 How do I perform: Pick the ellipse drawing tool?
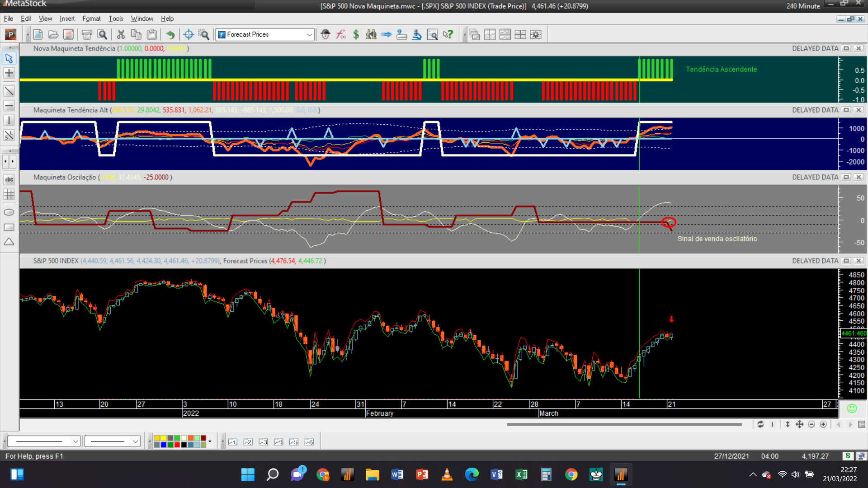9,212
